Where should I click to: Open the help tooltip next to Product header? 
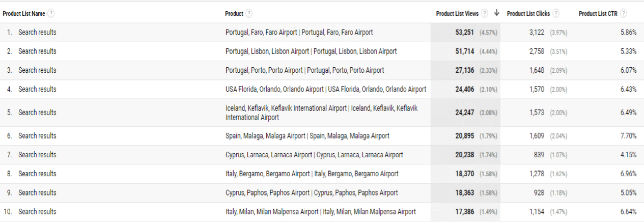click(249, 14)
